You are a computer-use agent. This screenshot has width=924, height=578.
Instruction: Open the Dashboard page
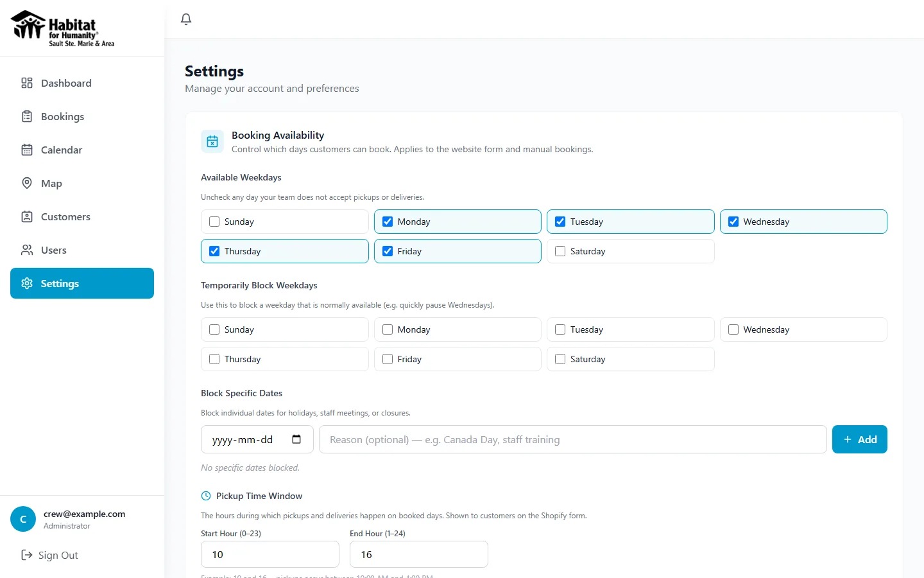click(x=82, y=83)
